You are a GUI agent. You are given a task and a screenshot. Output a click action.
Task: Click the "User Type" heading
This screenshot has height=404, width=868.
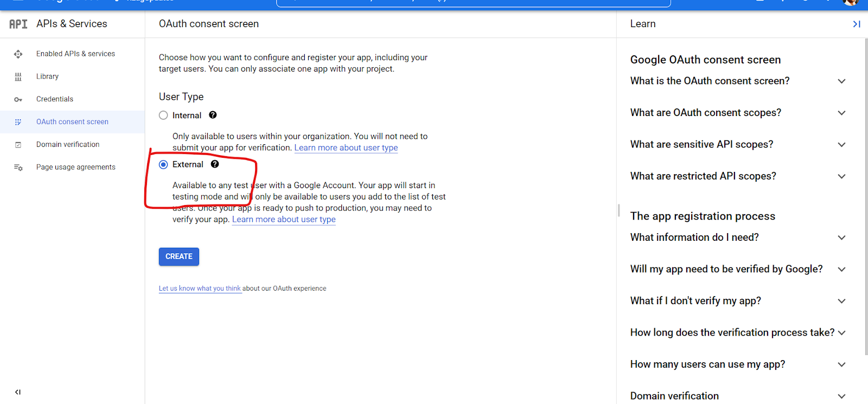[181, 97]
